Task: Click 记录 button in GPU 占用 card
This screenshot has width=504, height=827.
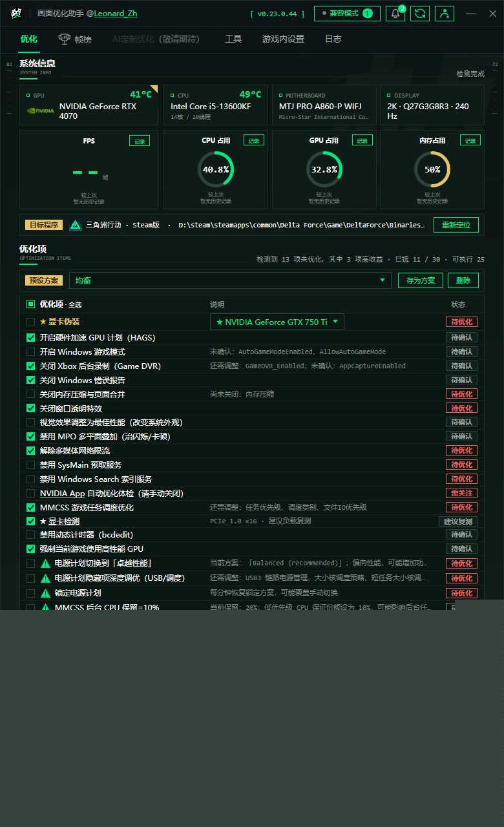Action: [x=362, y=140]
